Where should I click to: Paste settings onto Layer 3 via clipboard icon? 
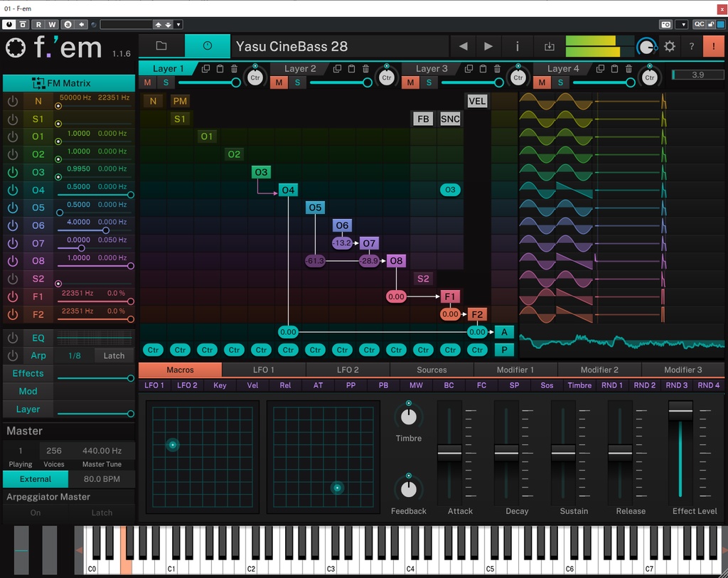click(482, 68)
